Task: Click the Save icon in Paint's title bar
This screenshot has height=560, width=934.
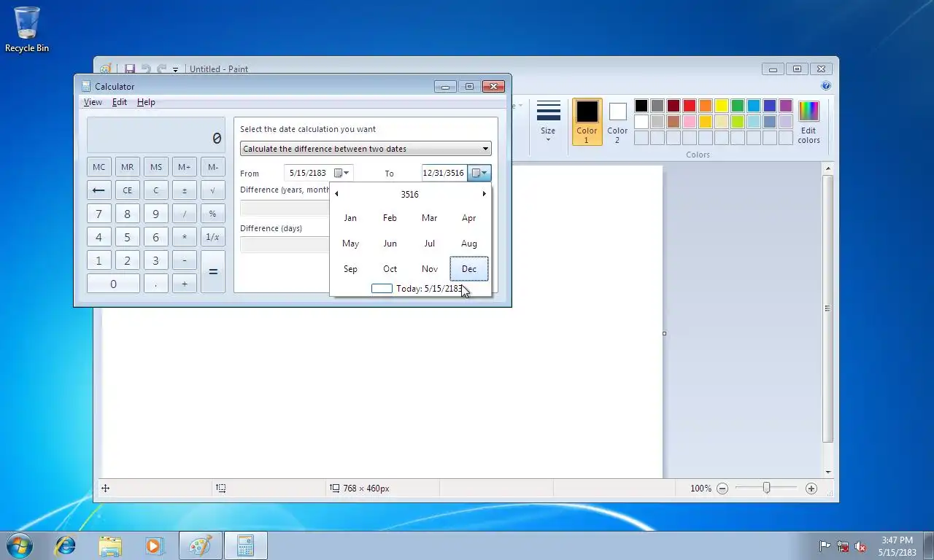Action: click(x=130, y=69)
